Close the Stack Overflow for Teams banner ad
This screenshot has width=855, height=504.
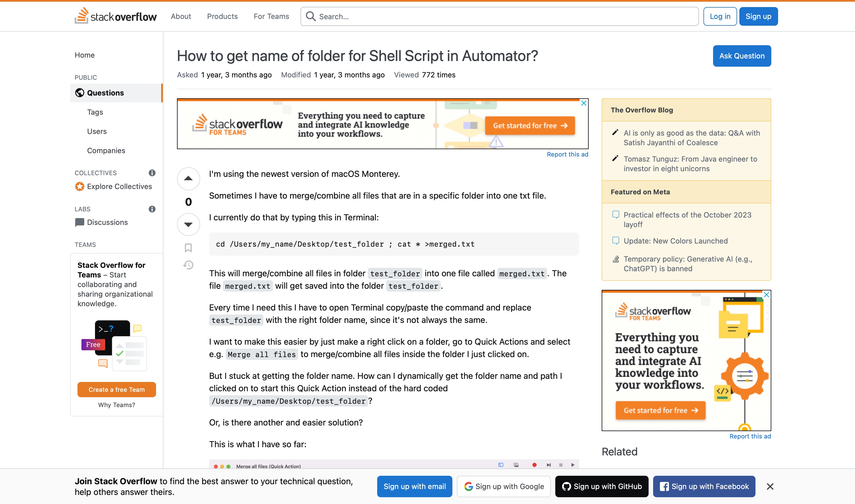[x=584, y=103]
